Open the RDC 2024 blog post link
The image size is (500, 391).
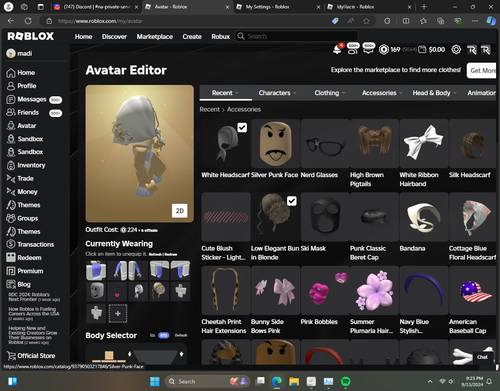pos(34,297)
